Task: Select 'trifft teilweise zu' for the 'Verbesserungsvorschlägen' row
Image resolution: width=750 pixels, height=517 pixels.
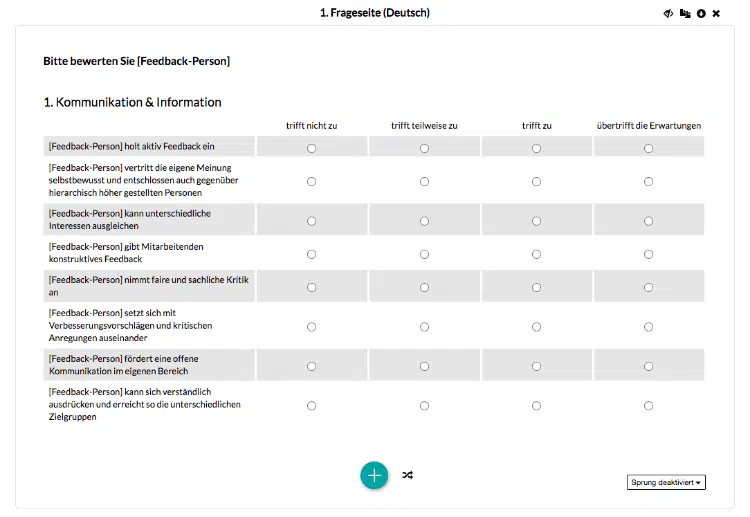Action: tap(425, 326)
